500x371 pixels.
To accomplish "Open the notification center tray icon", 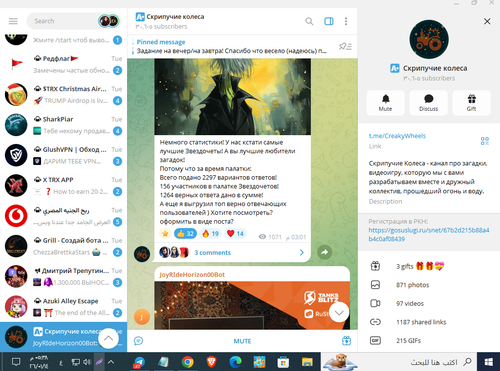I will [16, 362].
